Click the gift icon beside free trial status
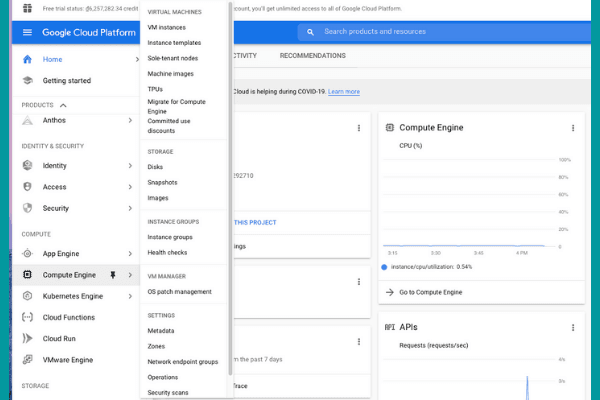Screen dimensions: 600x400 tap(28, 8)
